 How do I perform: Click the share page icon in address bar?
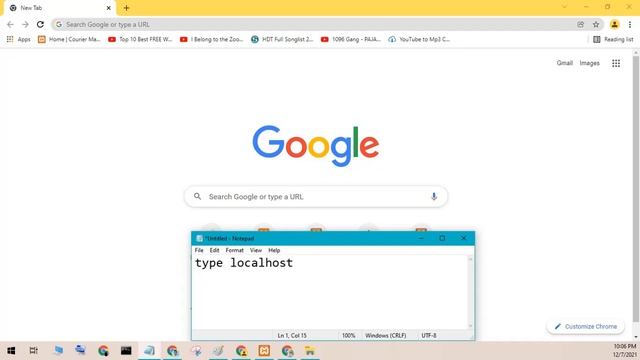point(580,24)
